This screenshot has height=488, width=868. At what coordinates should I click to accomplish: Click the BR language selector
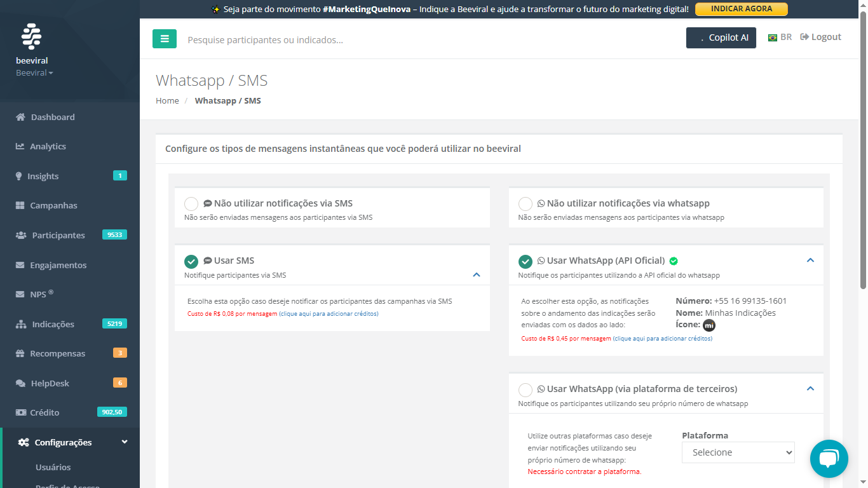click(x=780, y=37)
